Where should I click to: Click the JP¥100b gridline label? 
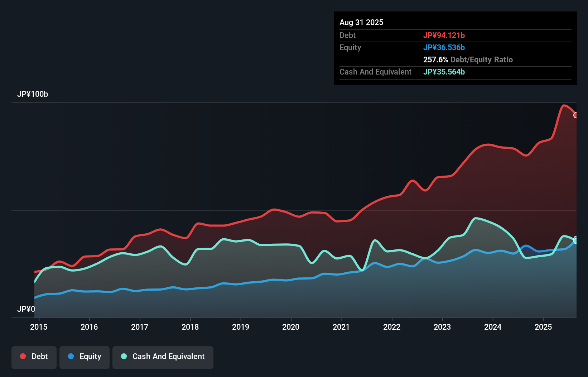click(33, 94)
